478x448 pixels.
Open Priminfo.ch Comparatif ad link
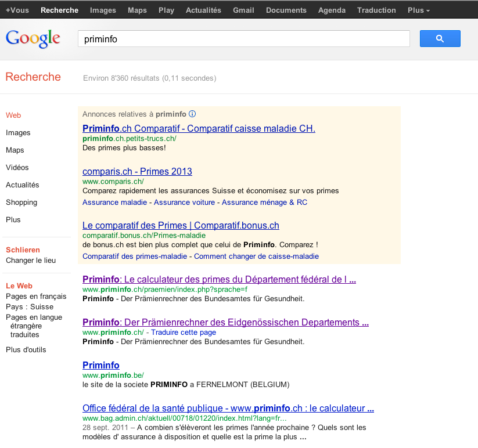[199, 128]
